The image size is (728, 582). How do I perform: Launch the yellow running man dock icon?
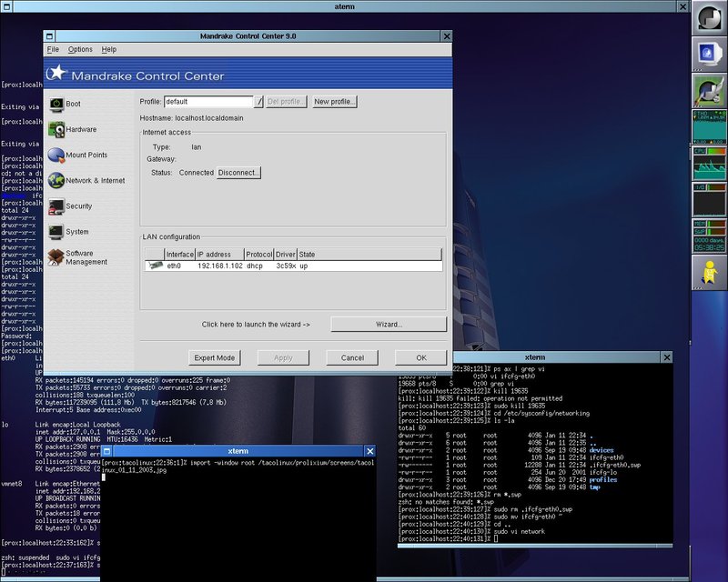(709, 273)
